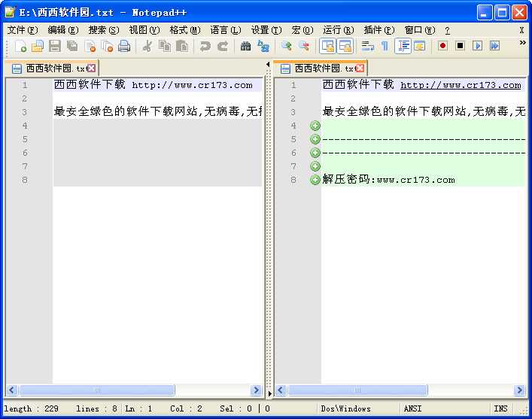532x419 pixels.
Task: Toggle synchronize vertical scrolling
Action: pos(328,46)
